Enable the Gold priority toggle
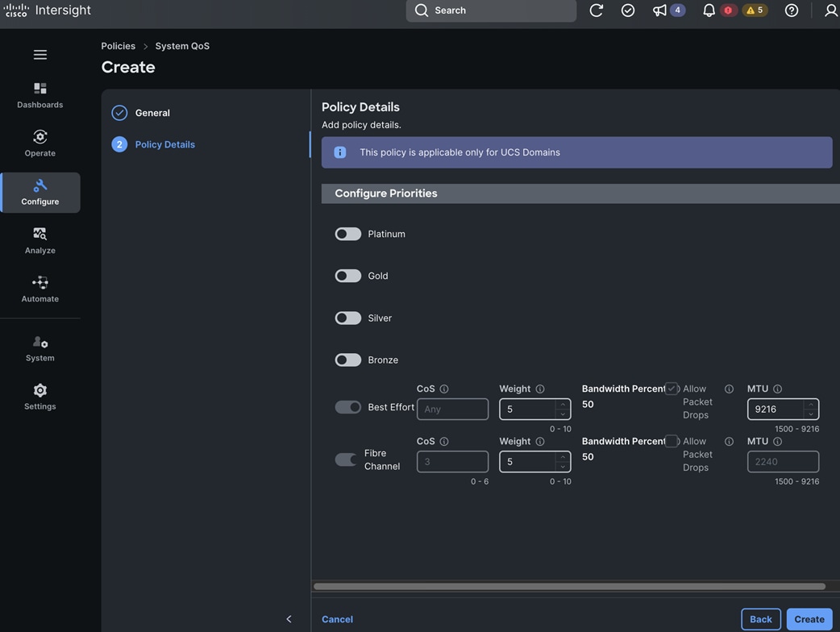This screenshot has height=632, width=840. click(348, 276)
